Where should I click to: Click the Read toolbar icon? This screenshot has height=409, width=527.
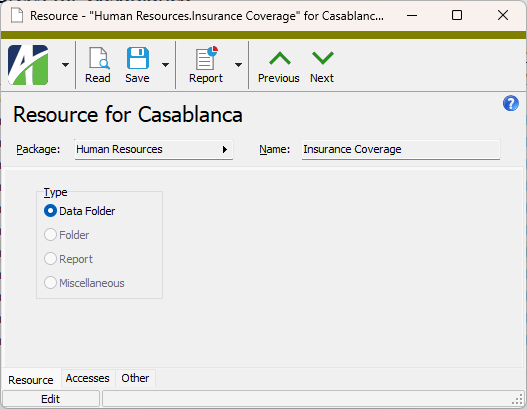98,58
